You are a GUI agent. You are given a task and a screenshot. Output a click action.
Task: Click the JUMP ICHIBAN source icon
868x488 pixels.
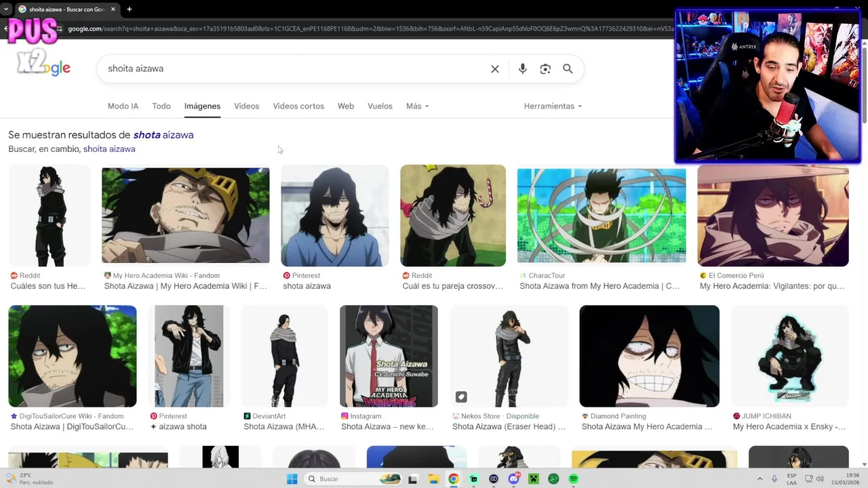click(736, 416)
